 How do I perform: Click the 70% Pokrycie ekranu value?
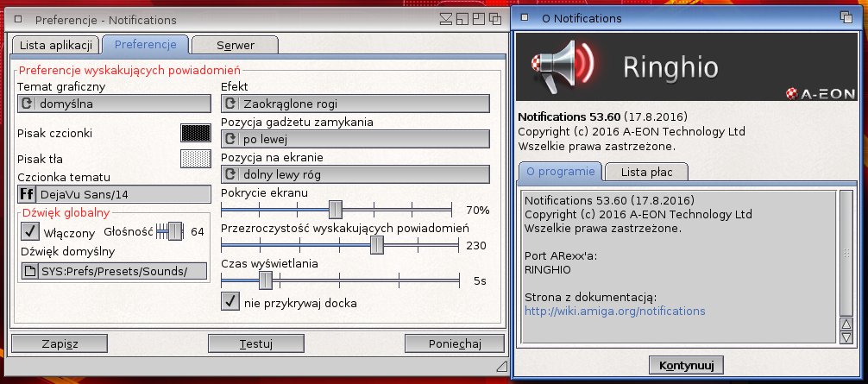(478, 211)
